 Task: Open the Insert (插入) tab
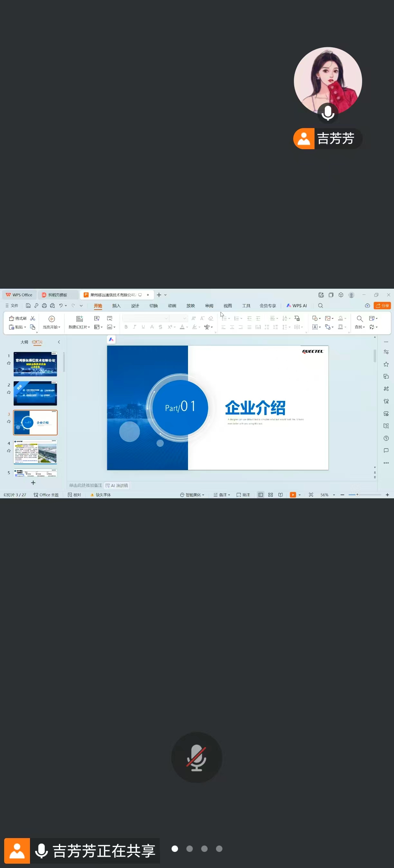[x=117, y=306]
